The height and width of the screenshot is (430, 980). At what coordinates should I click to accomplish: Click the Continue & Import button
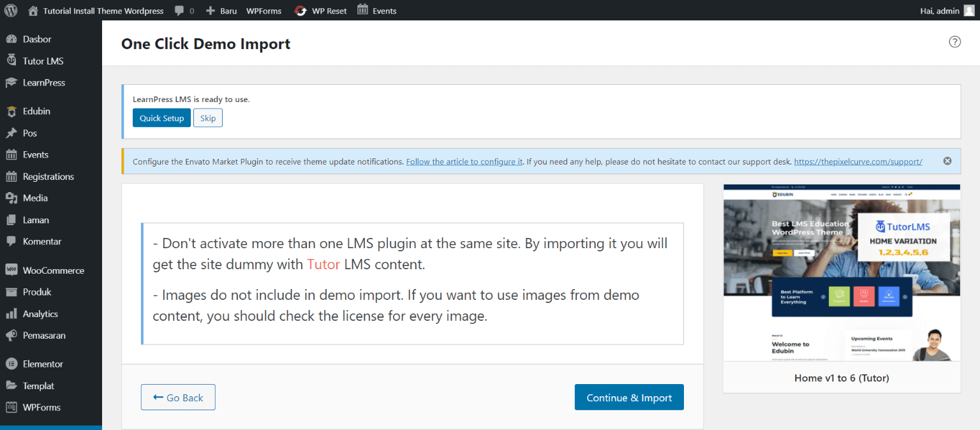[628, 397]
